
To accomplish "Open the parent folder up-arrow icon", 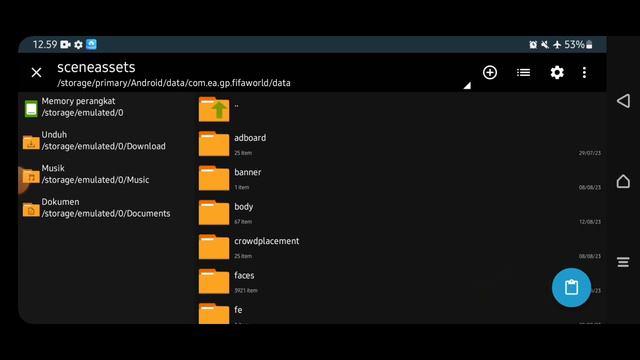I will click(214, 109).
